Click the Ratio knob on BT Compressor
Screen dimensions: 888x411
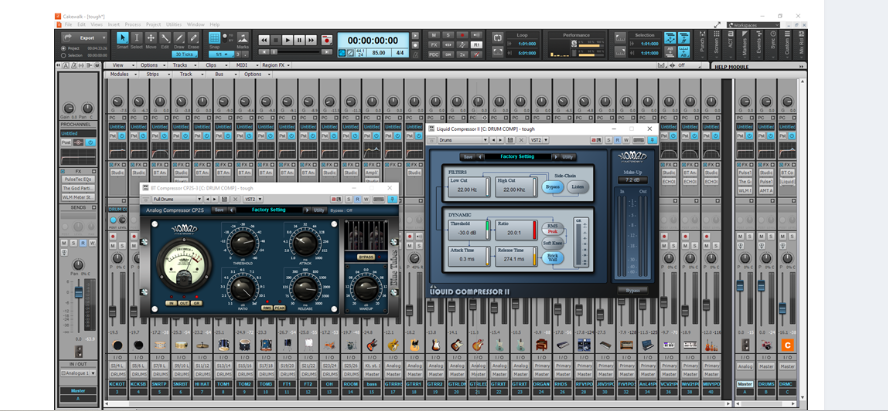pyautogui.click(x=243, y=288)
